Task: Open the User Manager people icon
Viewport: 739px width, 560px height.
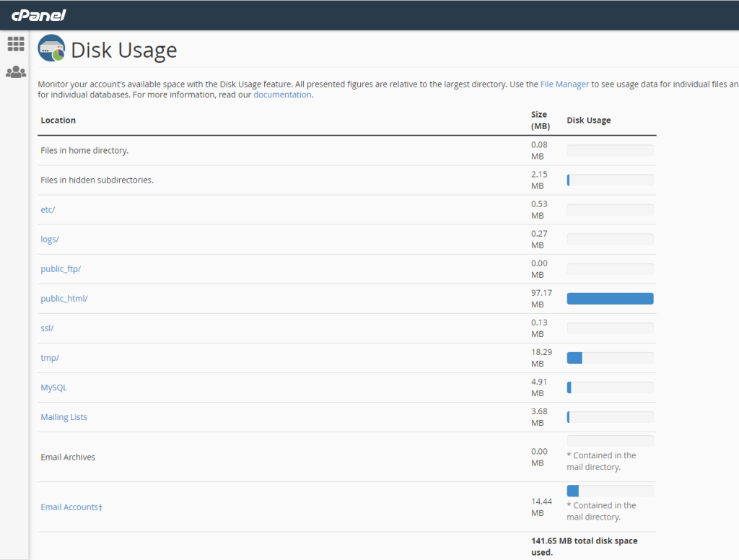Action: coord(16,72)
